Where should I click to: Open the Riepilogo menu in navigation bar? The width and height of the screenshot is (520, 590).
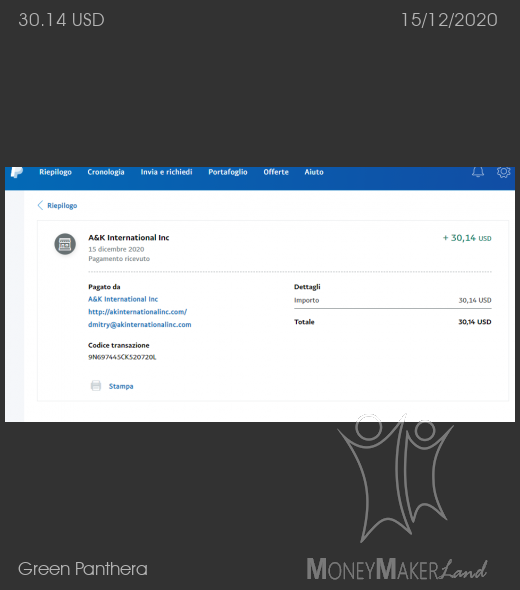point(55,172)
